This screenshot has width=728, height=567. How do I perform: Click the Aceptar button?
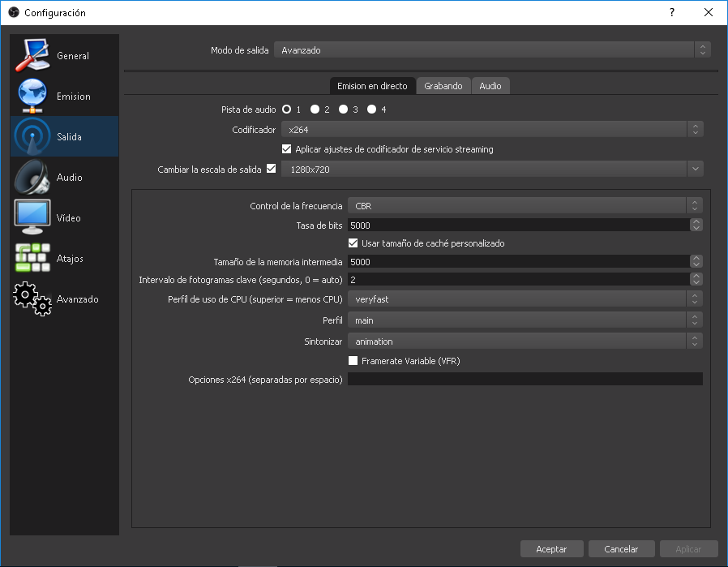coord(551,549)
